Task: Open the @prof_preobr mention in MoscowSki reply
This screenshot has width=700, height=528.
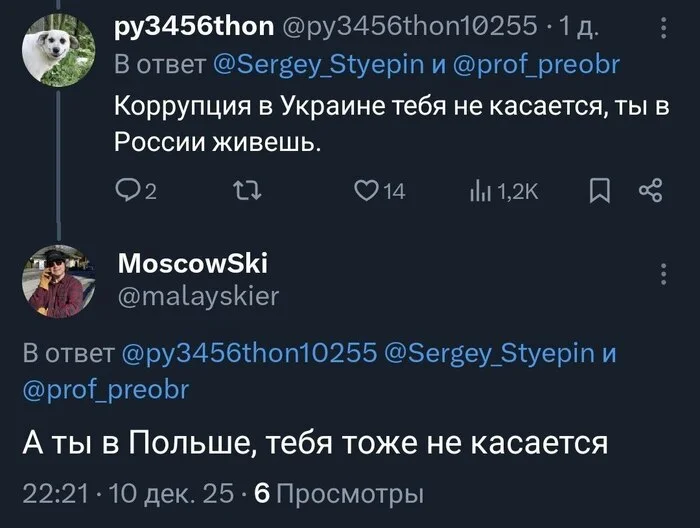Action: (104, 387)
